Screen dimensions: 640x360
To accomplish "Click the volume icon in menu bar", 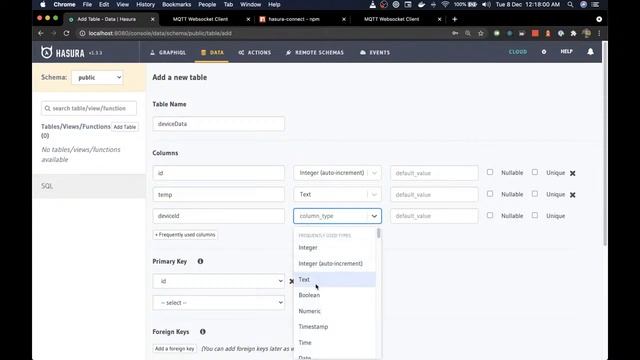I will point(486,4).
